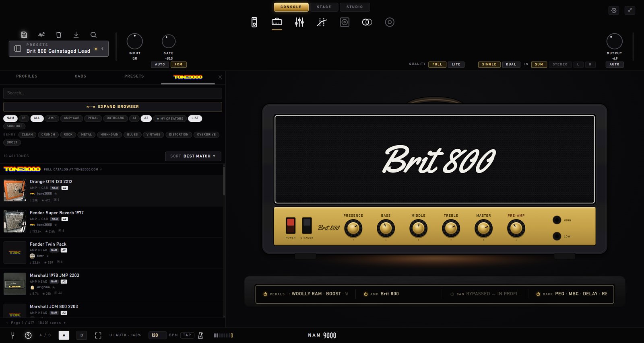Click the magnifier search presets icon
Image resolution: width=644 pixels, height=343 pixels.
tap(93, 35)
